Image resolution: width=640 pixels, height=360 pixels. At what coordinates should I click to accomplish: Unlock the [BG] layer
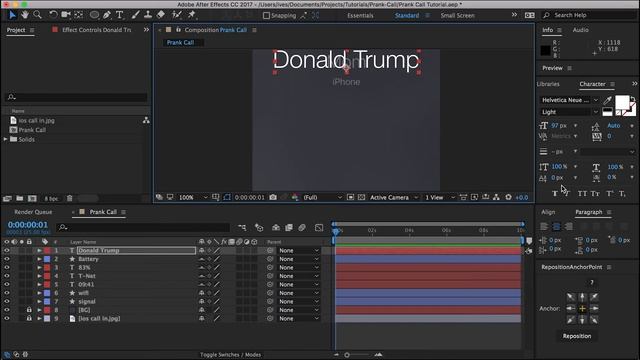[29, 310]
